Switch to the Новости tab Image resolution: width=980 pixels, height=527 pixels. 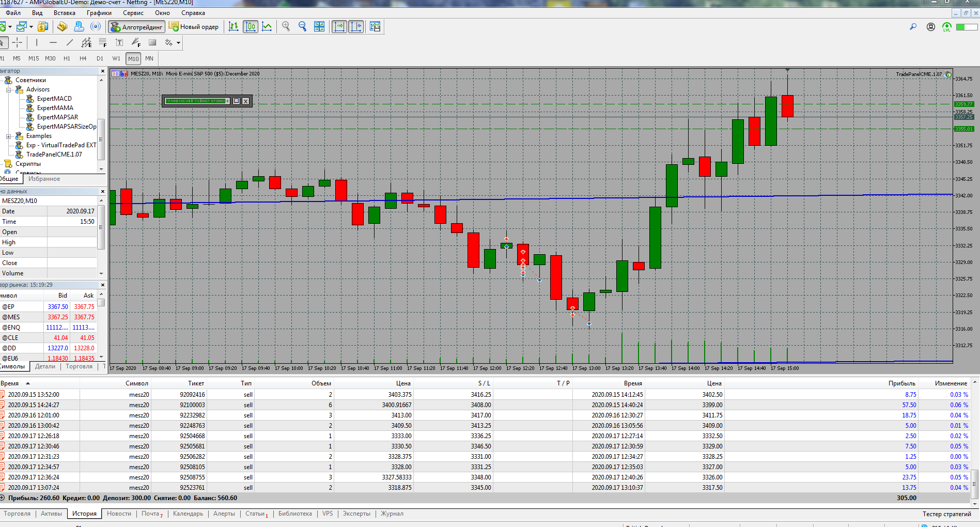pyautogui.click(x=119, y=514)
